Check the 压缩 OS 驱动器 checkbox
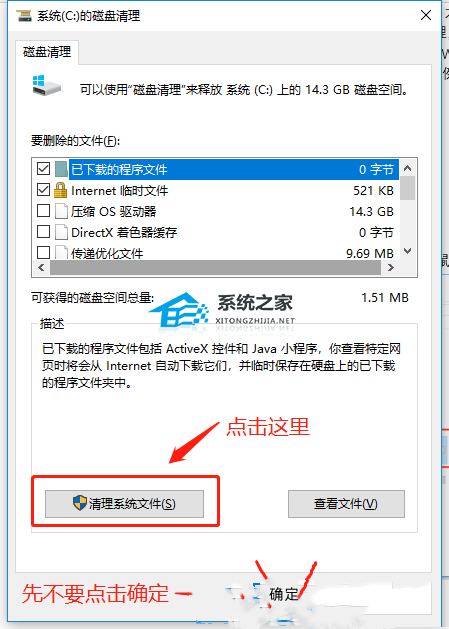This screenshot has height=629, width=449. (43, 210)
